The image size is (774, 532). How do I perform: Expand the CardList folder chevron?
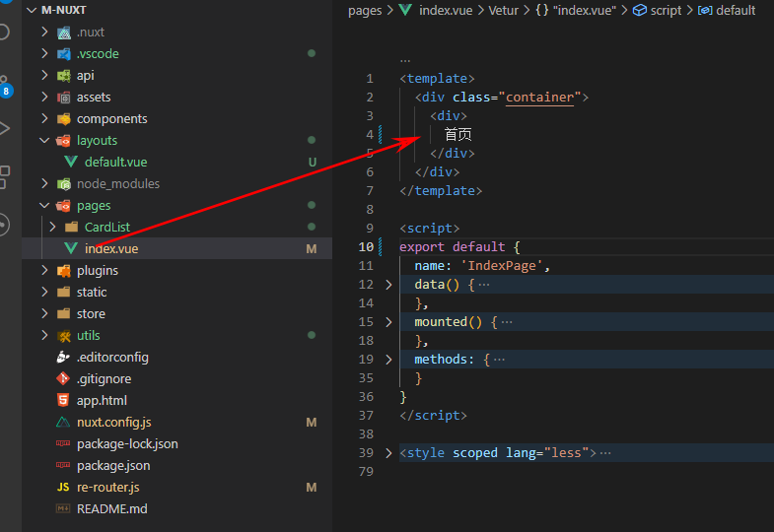pyautogui.click(x=52, y=227)
